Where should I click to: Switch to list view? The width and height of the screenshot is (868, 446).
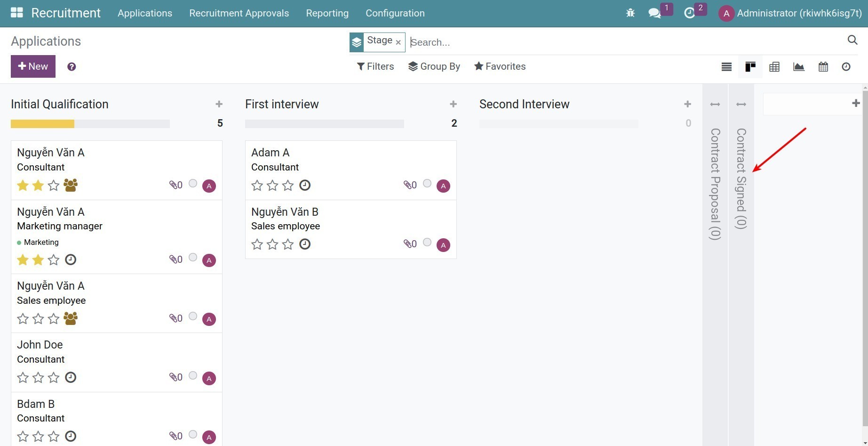pos(726,66)
